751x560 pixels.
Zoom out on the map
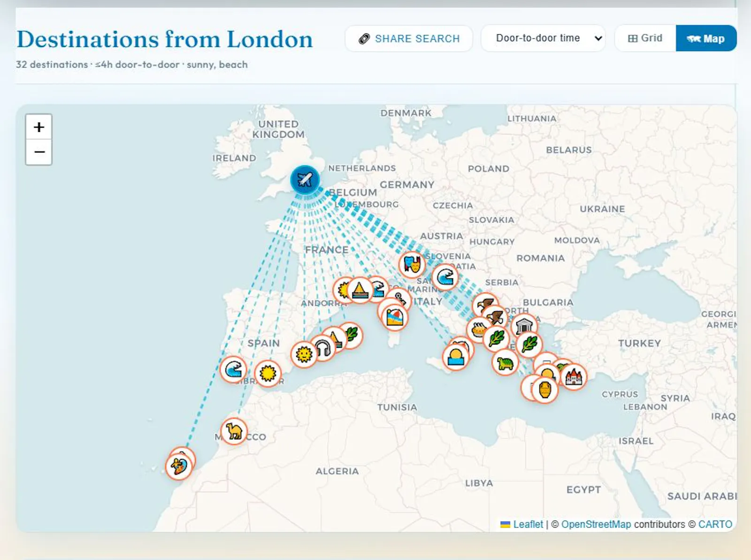point(39,152)
